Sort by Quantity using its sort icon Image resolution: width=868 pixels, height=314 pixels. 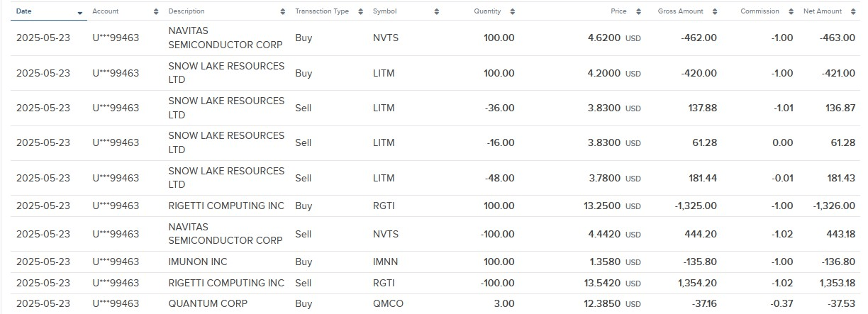coord(513,11)
